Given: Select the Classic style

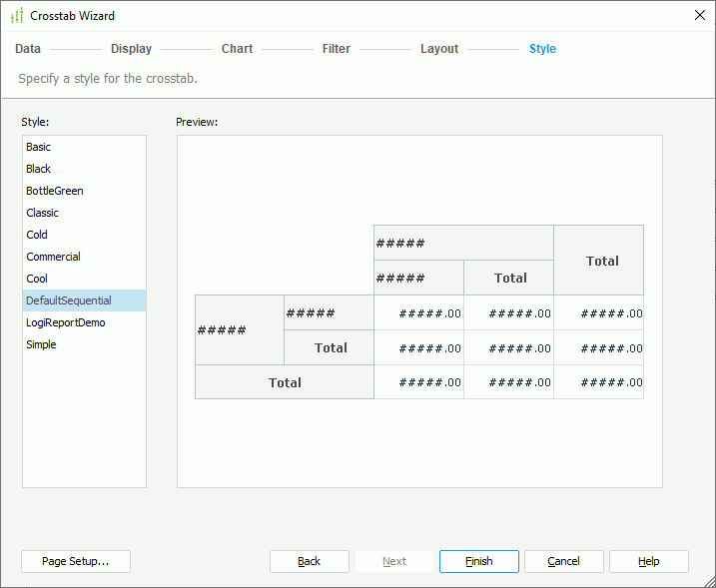Looking at the screenshot, I should coord(43,213).
